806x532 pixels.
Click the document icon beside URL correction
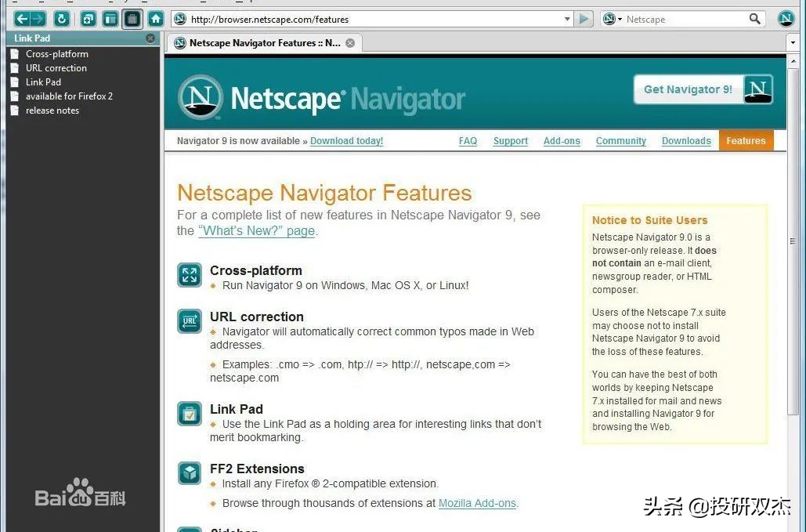(15, 68)
